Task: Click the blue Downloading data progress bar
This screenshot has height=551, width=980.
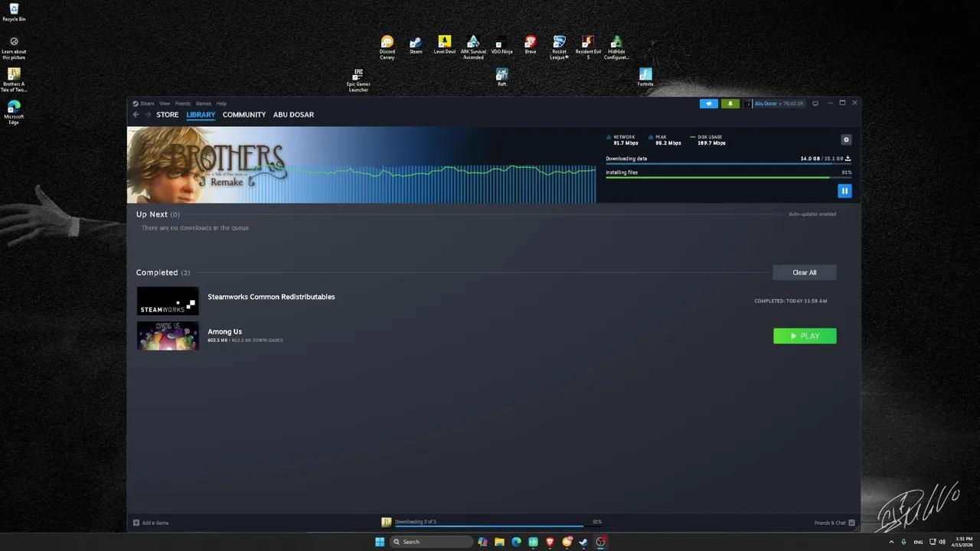Action: point(728,164)
